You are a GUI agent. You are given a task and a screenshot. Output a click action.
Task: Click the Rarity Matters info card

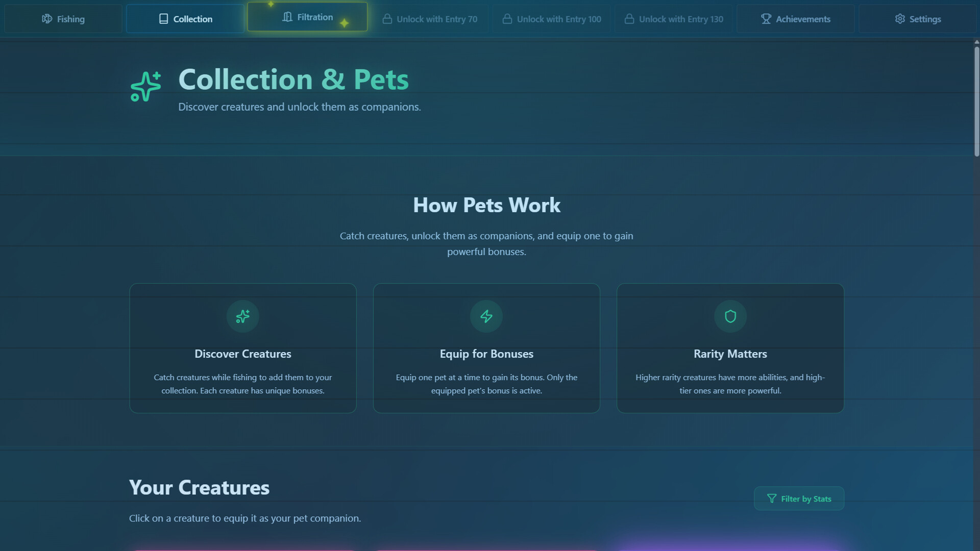tap(730, 348)
